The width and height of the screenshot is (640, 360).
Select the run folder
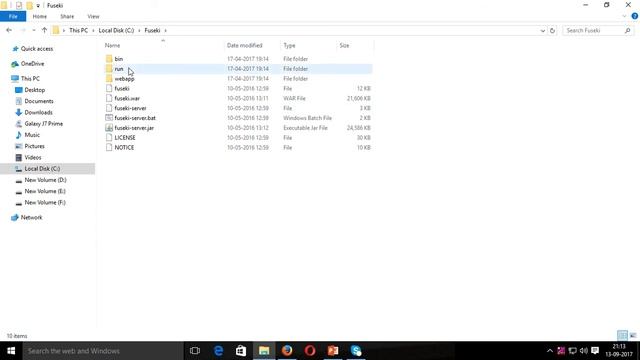point(238,69)
